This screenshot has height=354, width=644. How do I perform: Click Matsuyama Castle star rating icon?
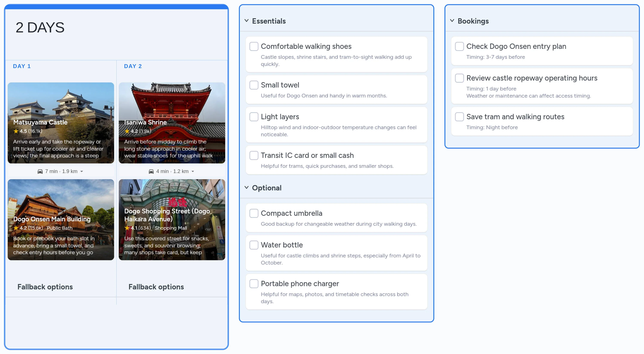[16, 131]
